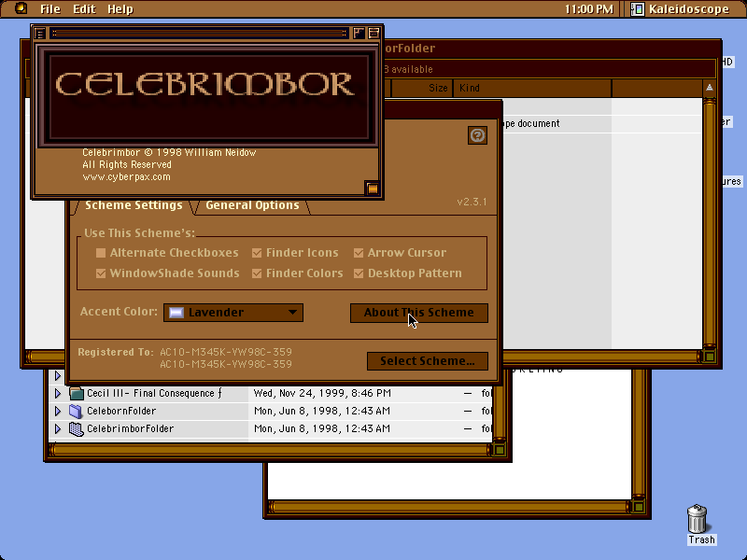Click the about window WindowShade collapse icon
747x560 pixels.
pyautogui.click(x=374, y=33)
